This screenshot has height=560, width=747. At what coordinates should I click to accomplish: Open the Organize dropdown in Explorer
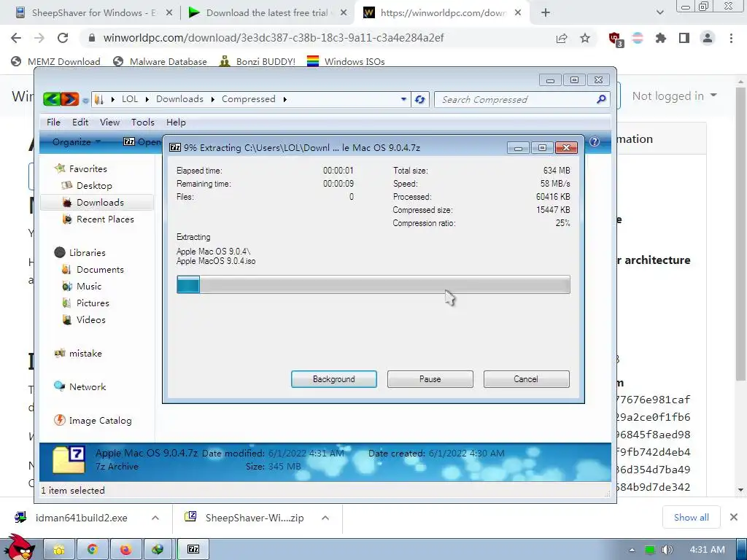(76, 142)
